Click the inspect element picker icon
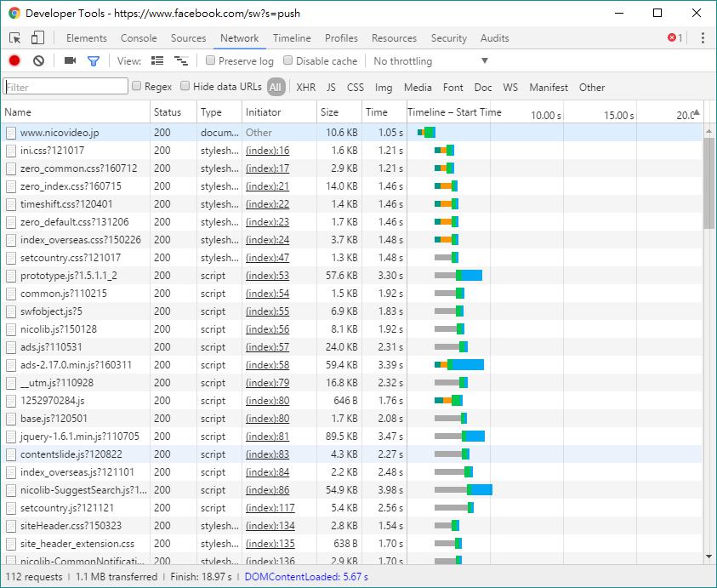The height and width of the screenshot is (588, 717). [15, 38]
